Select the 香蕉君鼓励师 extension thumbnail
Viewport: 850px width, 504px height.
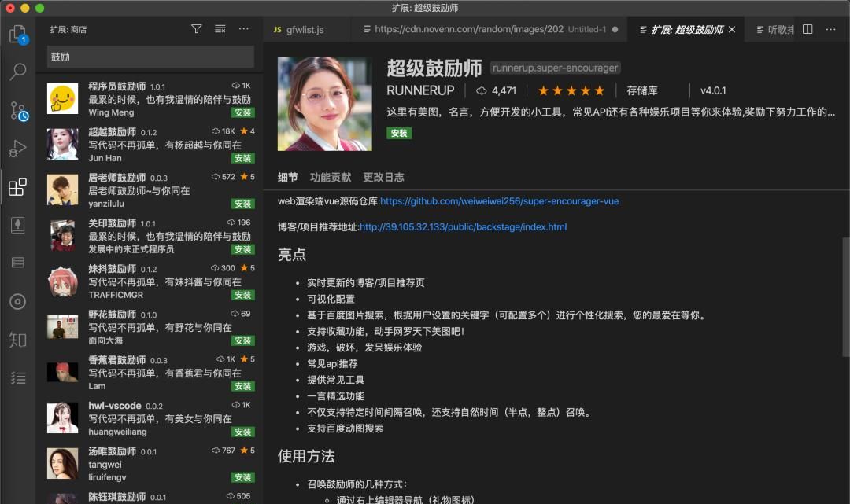(x=62, y=372)
